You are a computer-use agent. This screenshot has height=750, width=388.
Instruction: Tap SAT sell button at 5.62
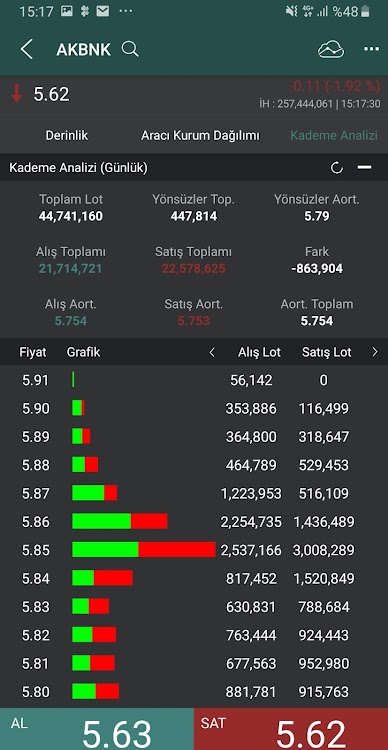coord(291,729)
